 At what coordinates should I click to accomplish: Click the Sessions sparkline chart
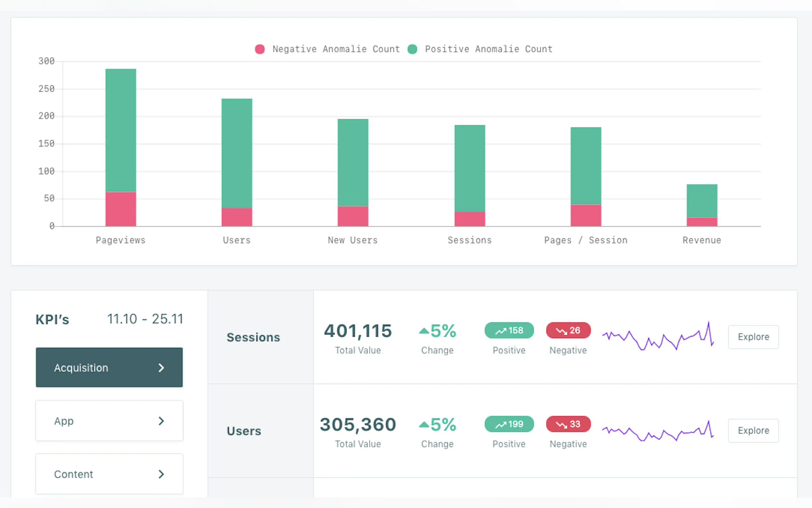pyautogui.click(x=658, y=337)
